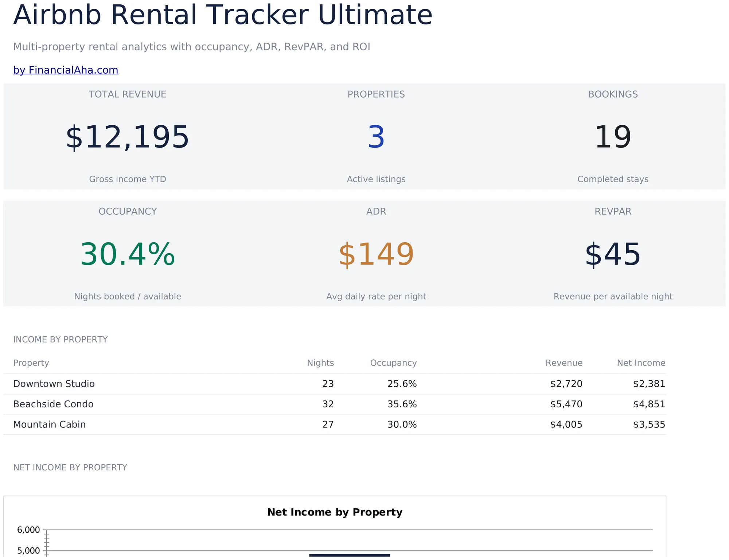Select the $45 RevPAR value
The image size is (729, 560).
[x=613, y=255]
